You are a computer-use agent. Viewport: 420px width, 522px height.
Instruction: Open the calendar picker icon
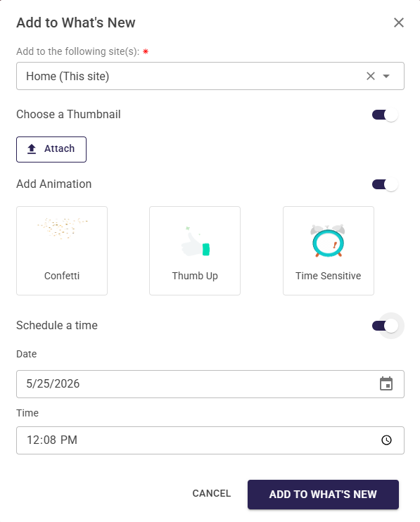point(386,383)
